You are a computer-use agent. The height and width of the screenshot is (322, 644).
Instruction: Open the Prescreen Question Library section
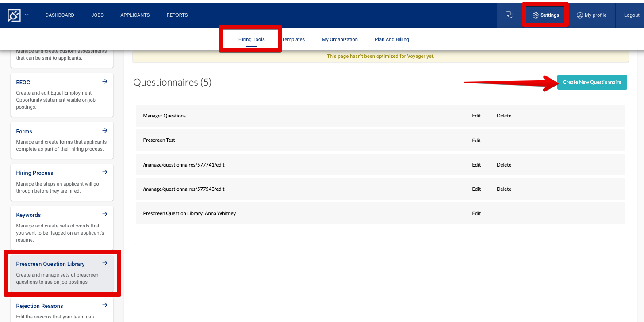point(50,264)
